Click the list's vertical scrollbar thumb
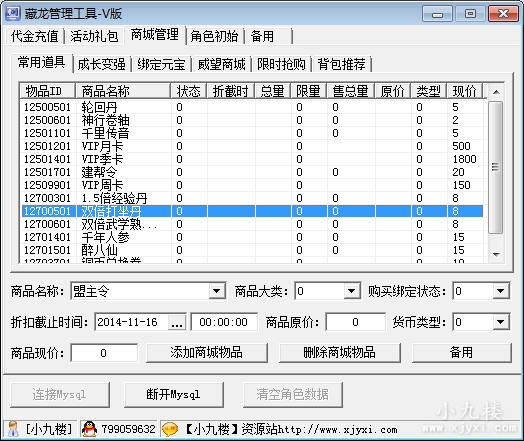The height and width of the screenshot is (441, 524). 496,167
